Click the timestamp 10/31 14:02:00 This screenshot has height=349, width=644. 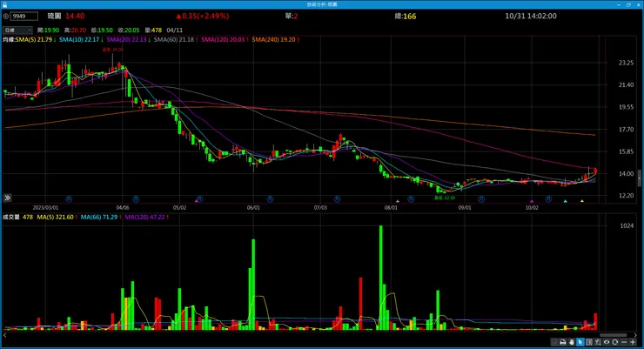tap(531, 17)
